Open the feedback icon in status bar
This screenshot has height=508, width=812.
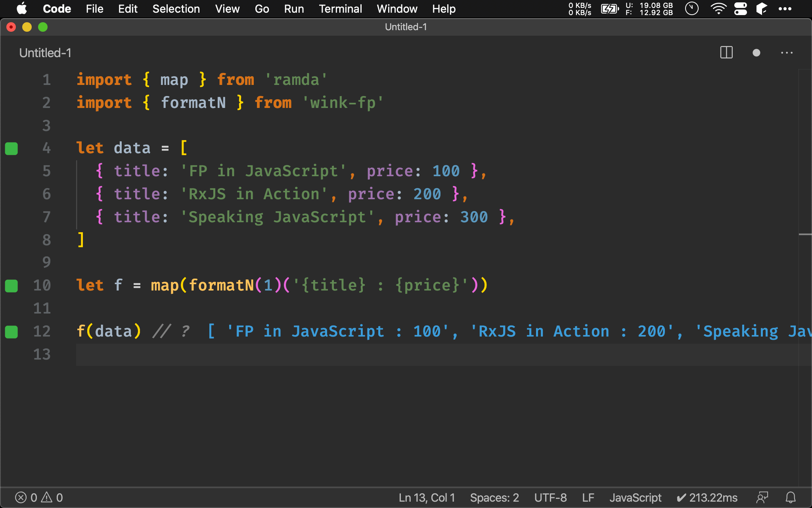[x=762, y=498]
